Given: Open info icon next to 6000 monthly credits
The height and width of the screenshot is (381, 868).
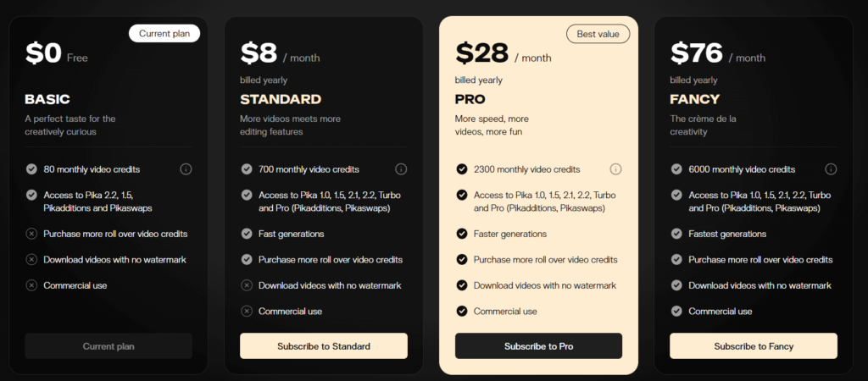Looking at the screenshot, I should click(831, 169).
